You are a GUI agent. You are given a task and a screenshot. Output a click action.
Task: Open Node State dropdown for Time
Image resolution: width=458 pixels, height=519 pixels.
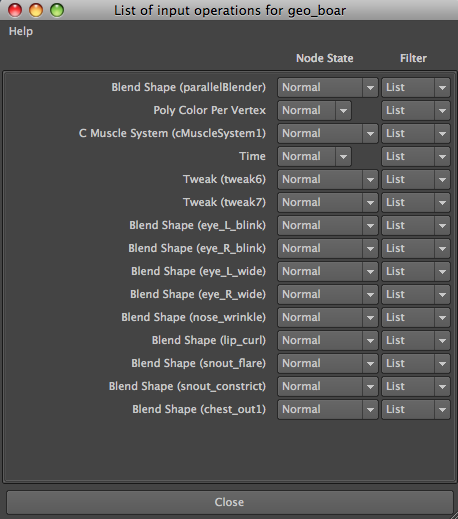(314, 156)
